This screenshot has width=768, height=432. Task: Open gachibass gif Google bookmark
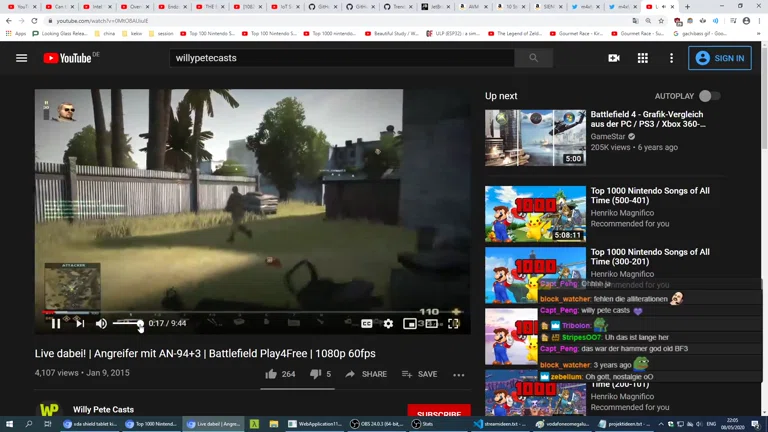700,34
